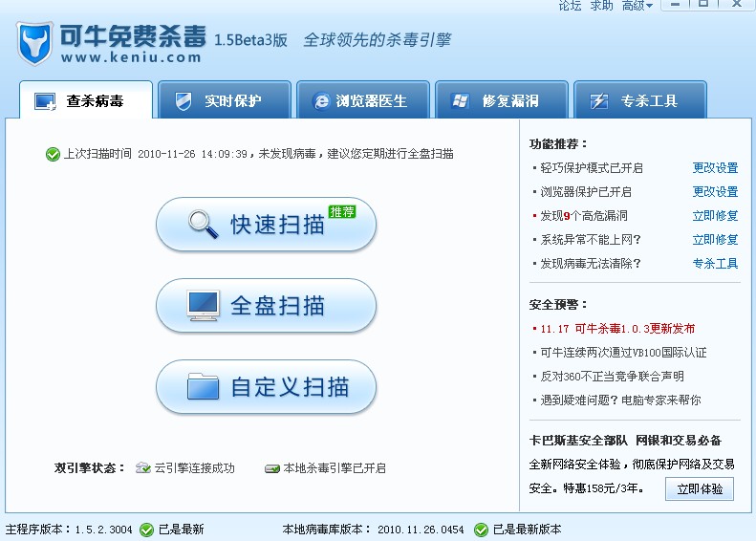This screenshot has height=541, width=756.
Task: Click 立即修复 for high-risk vulnerabilities
Action: (x=716, y=215)
